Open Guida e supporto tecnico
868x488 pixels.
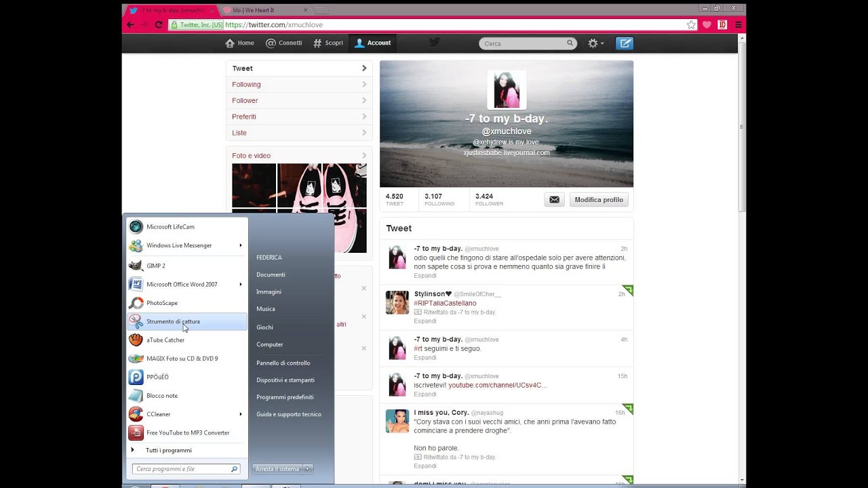(289, 414)
